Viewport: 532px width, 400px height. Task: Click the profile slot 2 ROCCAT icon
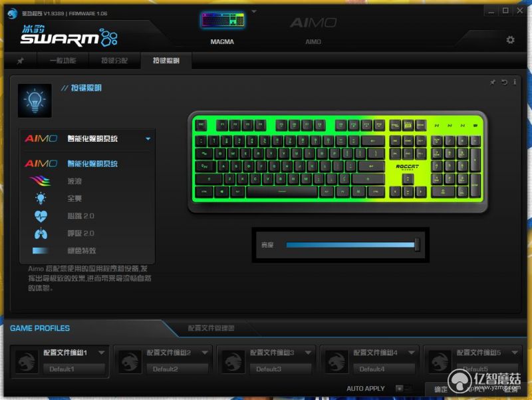[130, 362]
